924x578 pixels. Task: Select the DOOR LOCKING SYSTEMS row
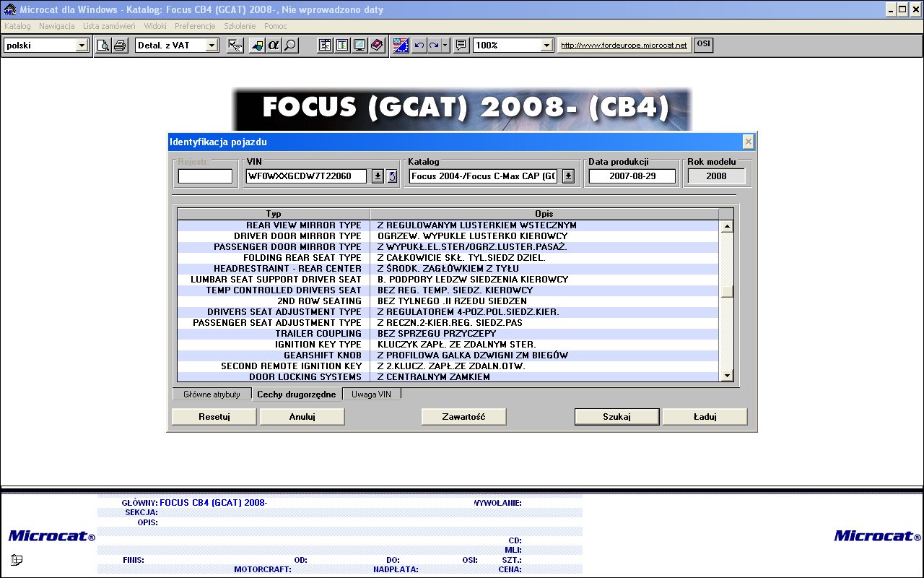point(449,377)
